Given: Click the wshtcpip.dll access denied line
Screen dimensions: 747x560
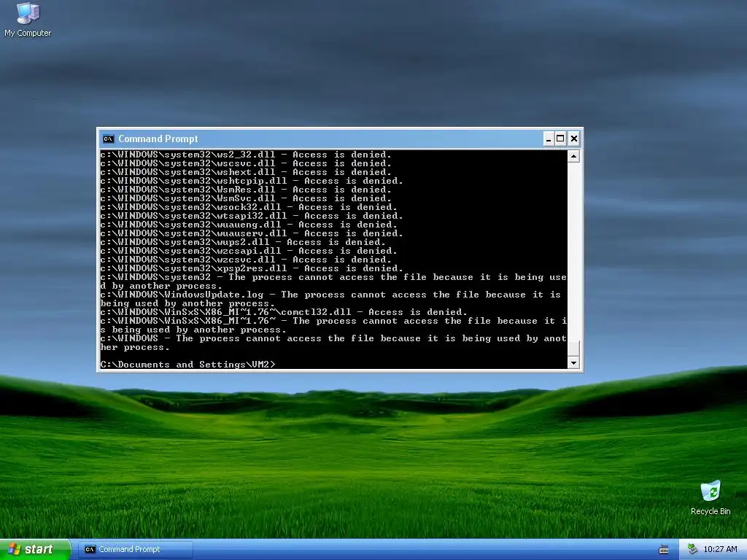Looking at the screenshot, I should tap(252, 181).
